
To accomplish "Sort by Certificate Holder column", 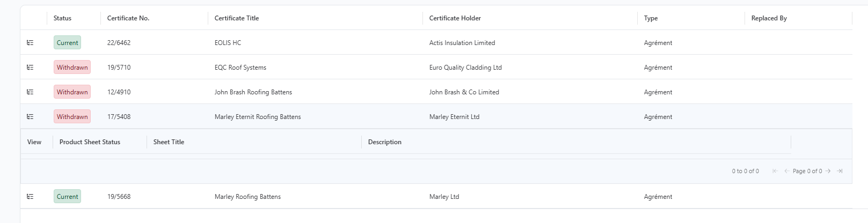I will tap(455, 18).
